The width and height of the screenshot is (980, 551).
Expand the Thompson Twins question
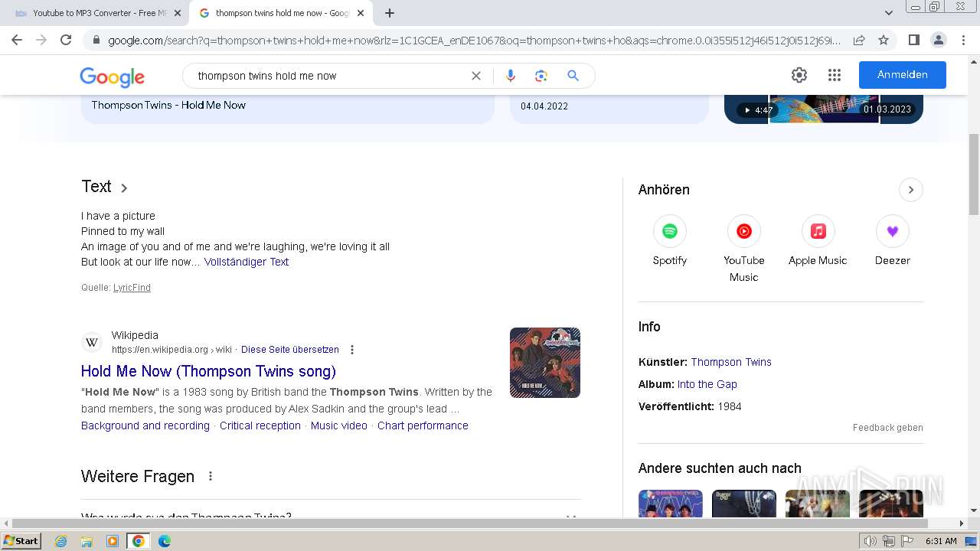coord(330,514)
